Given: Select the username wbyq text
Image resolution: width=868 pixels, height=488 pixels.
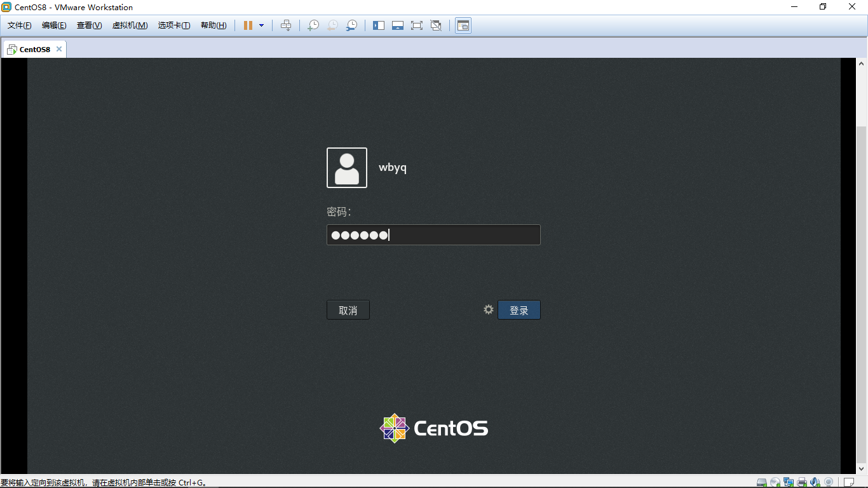Looking at the screenshot, I should pos(393,168).
